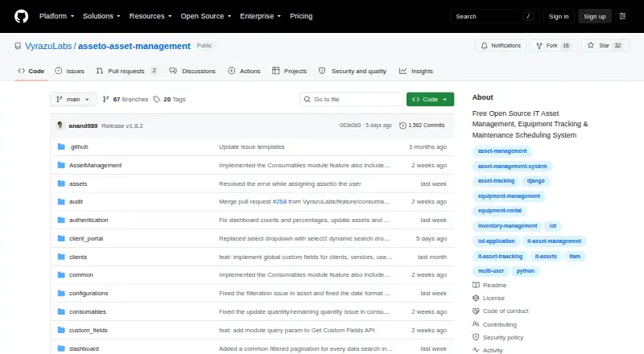The image size is (644, 354).
Task: Open the Insights tab
Action: 416,71
